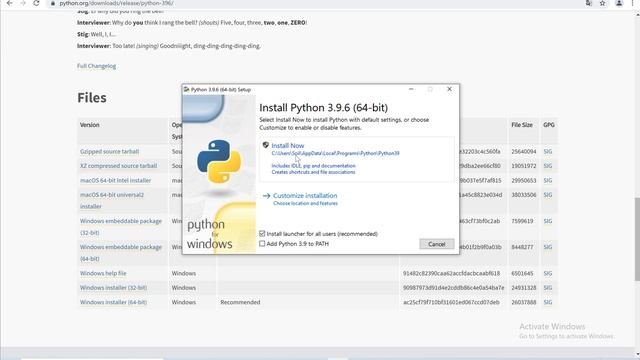This screenshot has width=640, height=360.
Task: Click file size 7599619
Action: click(x=522, y=221)
